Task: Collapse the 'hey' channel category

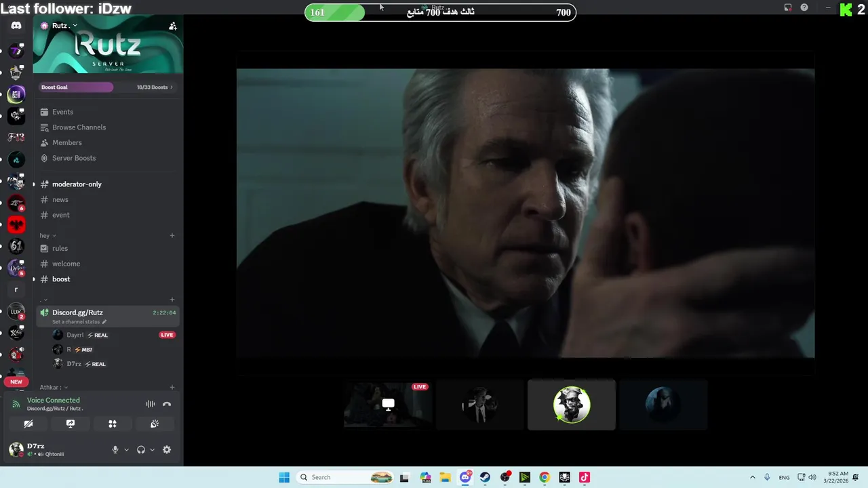Action: click(x=47, y=235)
